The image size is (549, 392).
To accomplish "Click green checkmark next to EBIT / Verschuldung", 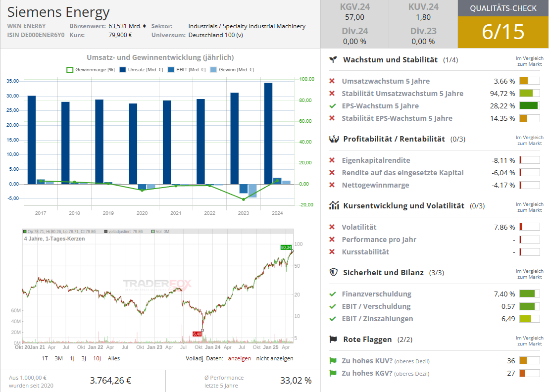I will (332, 306).
